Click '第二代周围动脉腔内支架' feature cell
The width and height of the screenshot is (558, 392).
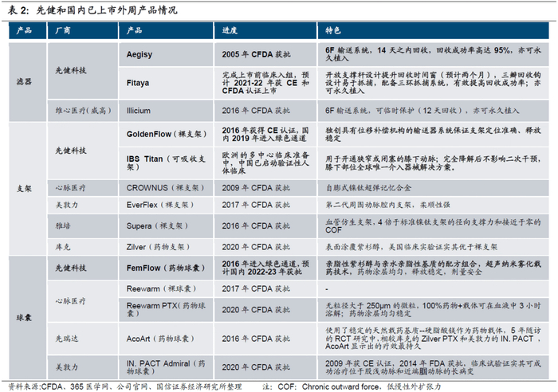[x=433, y=205]
